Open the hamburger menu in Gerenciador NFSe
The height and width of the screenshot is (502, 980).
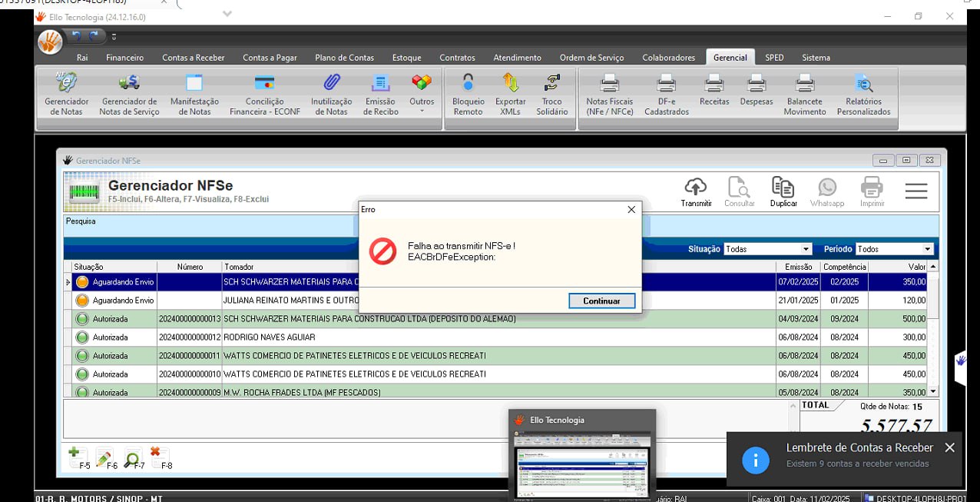coord(916,191)
